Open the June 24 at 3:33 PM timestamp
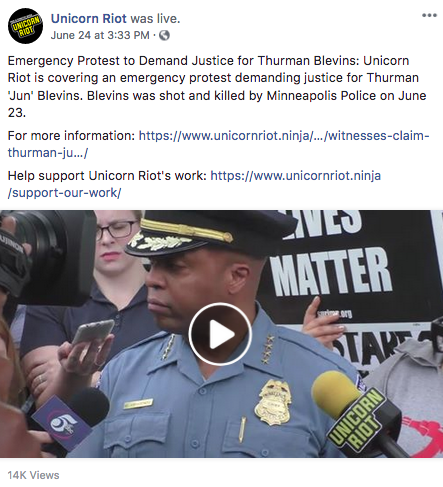 [x=100, y=35]
